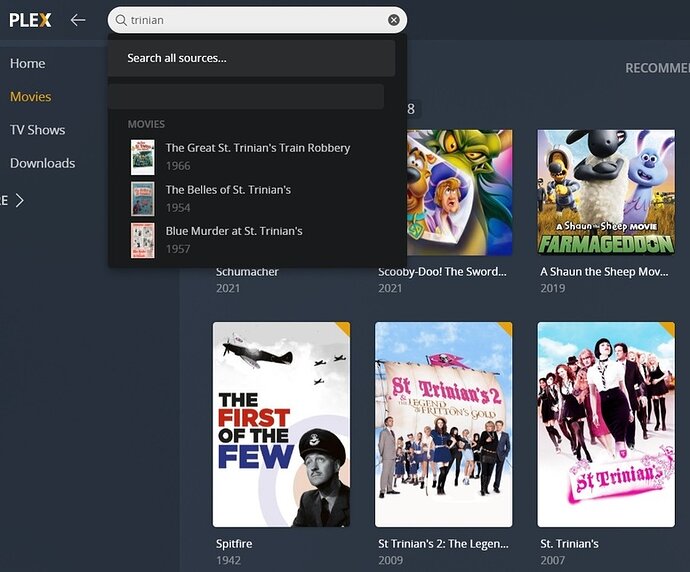Viewport: 690px width, 572px height.
Task: Click the year 1942 under Spitfire
Action: tap(228, 561)
